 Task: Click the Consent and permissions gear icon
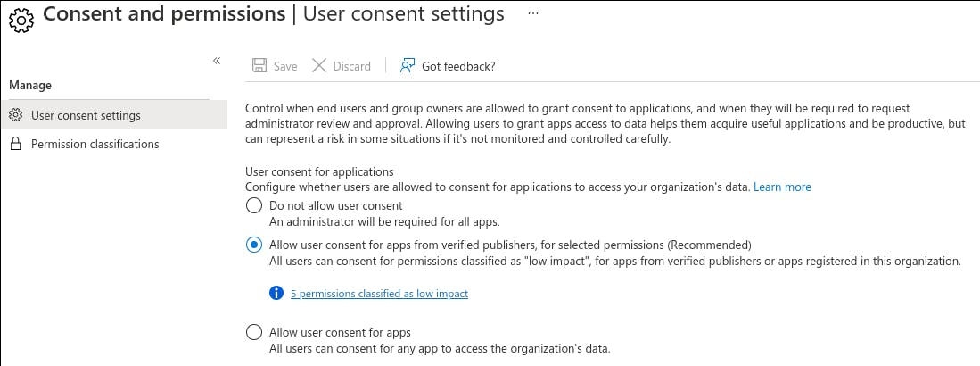pos(22,21)
